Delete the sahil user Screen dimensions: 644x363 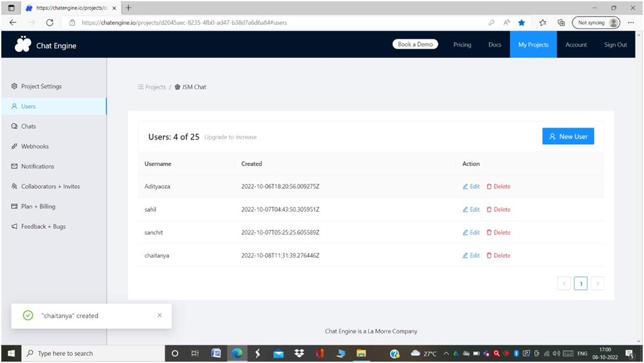(x=499, y=209)
